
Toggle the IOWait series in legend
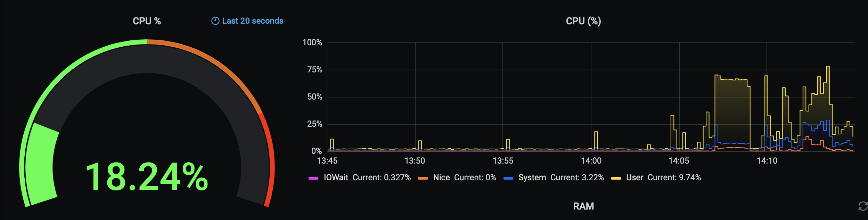336,178
